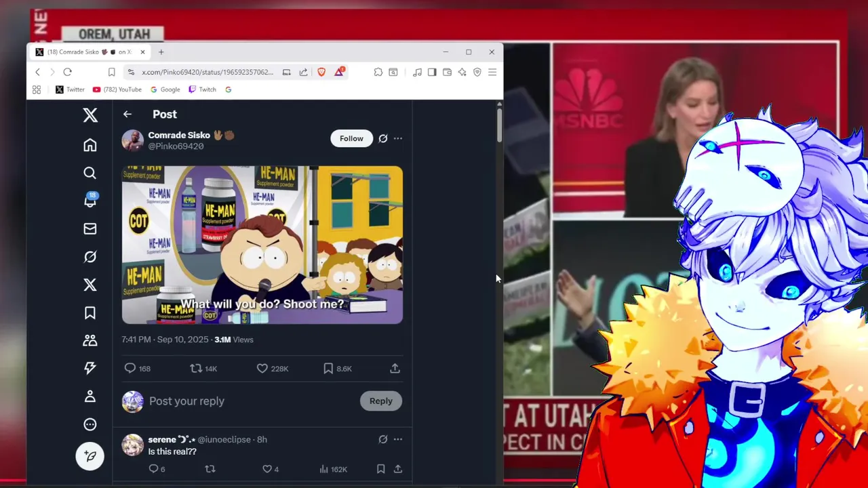Go to Home in X sidebar
Image resolution: width=868 pixels, height=488 pixels.
click(x=90, y=145)
